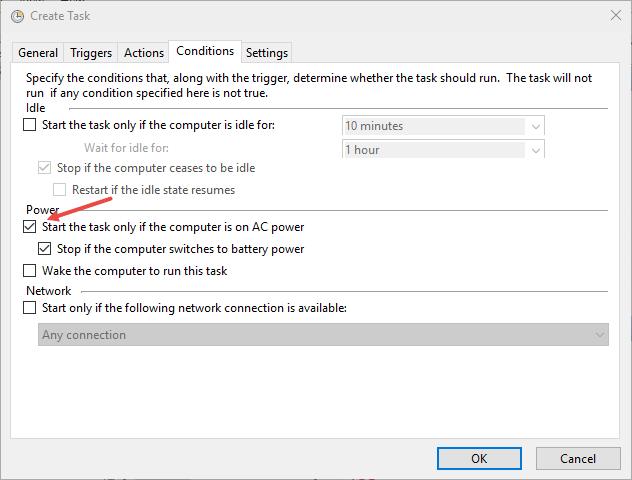Viewport: 632px width, 480px height.
Task: Toggle stop if computer ceases to be idle
Action: point(45,168)
